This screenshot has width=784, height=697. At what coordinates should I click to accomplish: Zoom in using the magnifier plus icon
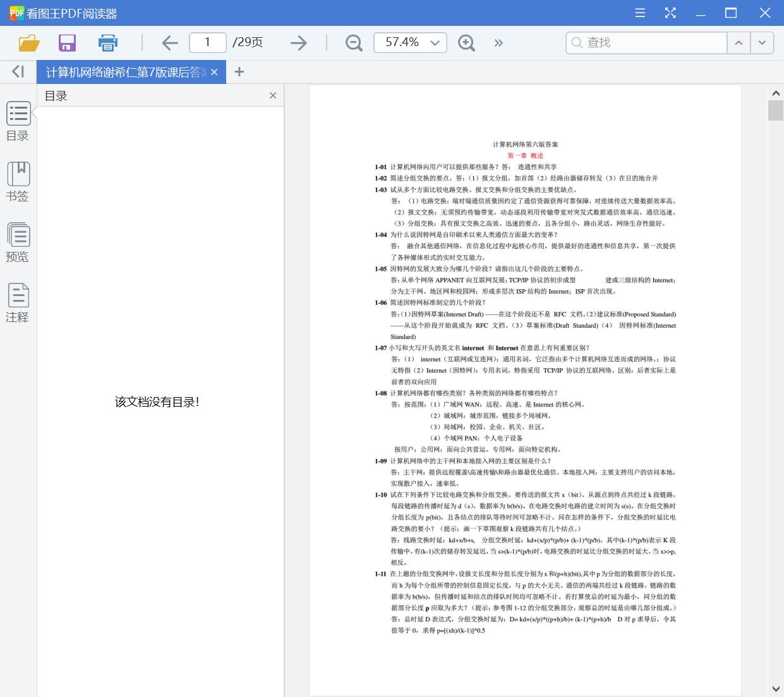click(466, 42)
